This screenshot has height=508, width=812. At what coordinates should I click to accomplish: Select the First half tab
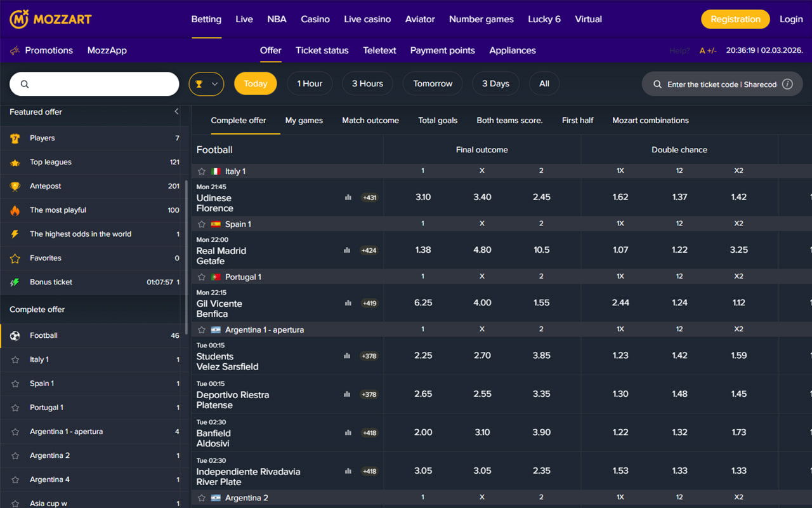click(x=578, y=120)
